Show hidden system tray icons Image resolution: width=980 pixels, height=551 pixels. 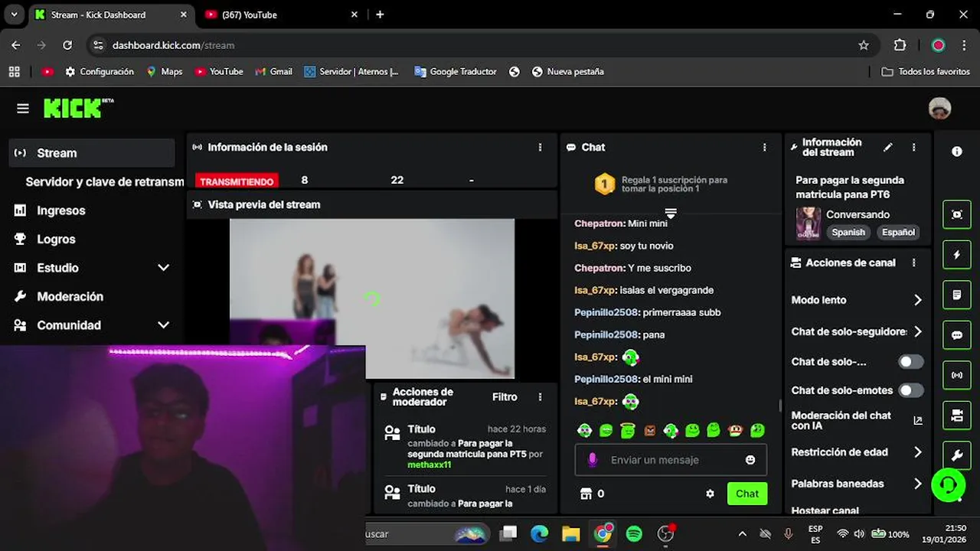tap(742, 534)
